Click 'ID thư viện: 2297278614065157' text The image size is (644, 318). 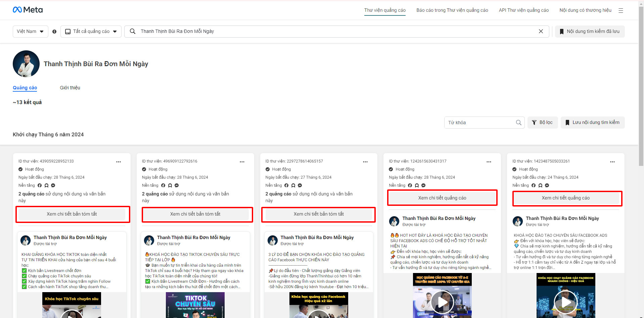294,161
